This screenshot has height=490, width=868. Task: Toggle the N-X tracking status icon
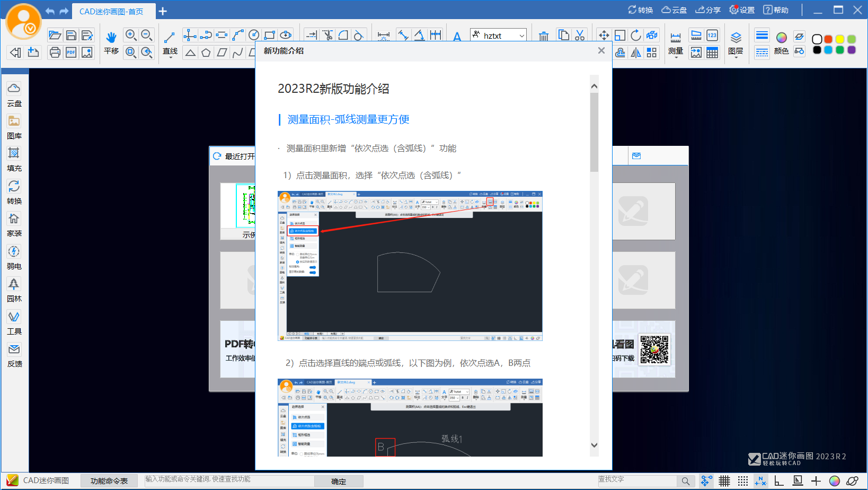pyautogui.click(x=761, y=481)
